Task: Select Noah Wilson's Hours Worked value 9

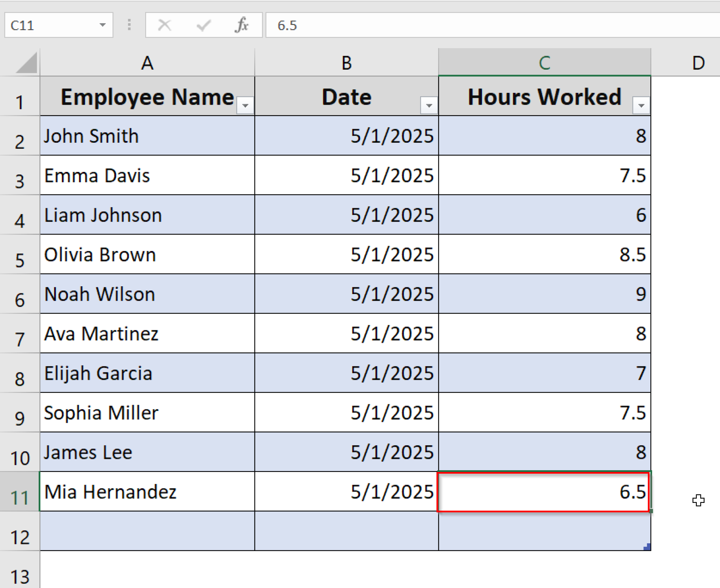Action: (545, 294)
